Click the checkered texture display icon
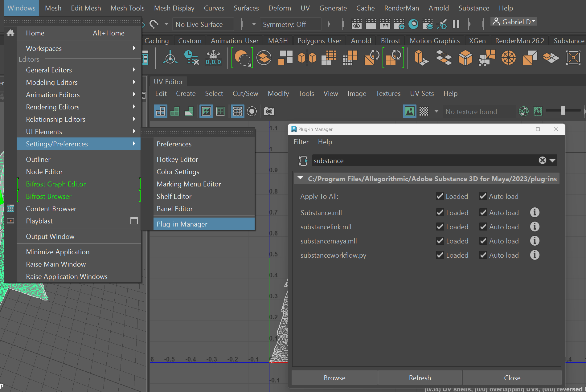 pos(424,111)
